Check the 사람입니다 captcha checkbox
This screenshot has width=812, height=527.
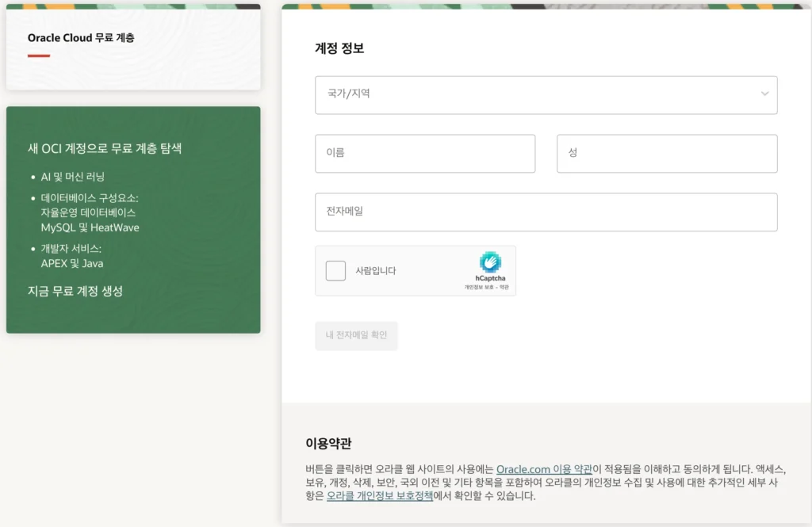click(335, 271)
